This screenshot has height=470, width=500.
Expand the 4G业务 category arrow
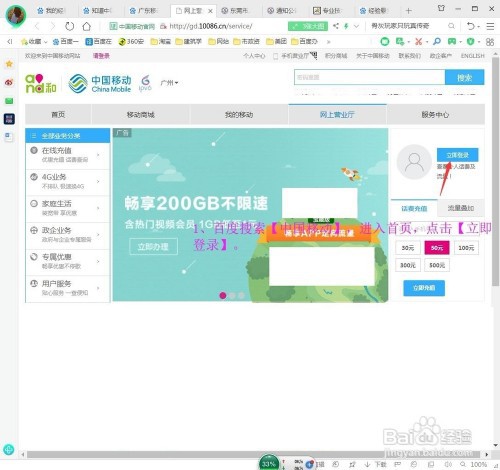point(98,181)
